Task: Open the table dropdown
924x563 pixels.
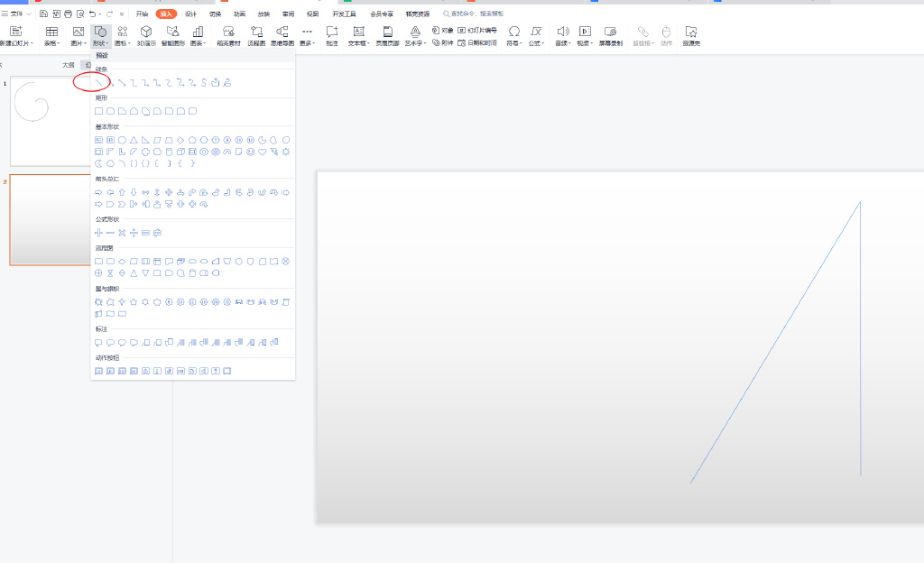Action: click(x=51, y=35)
